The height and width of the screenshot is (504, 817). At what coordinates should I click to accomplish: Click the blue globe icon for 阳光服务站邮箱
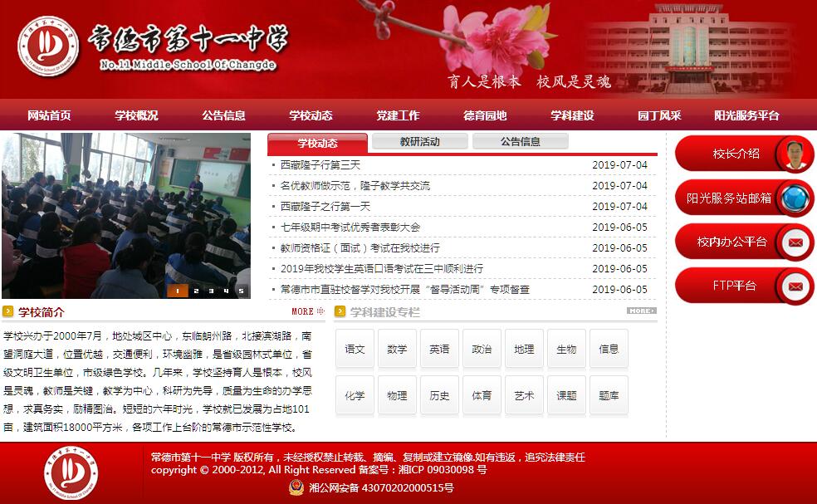pos(795,198)
